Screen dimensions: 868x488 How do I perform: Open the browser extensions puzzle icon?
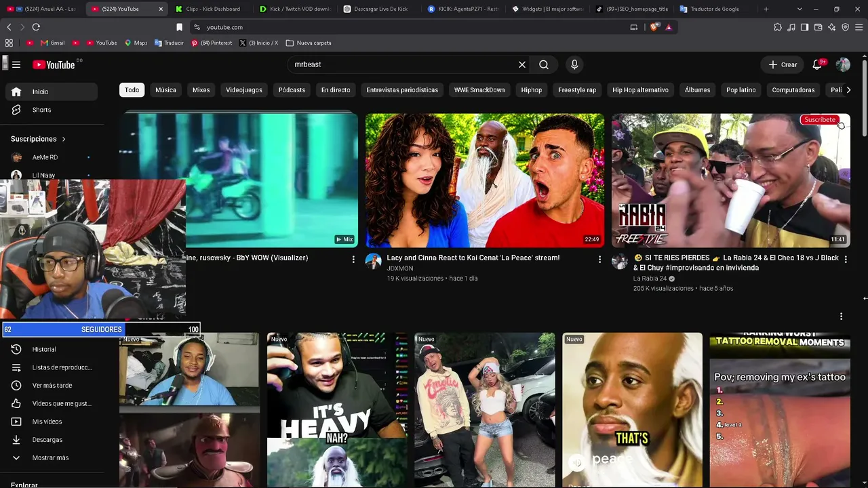click(x=778, y=27)
